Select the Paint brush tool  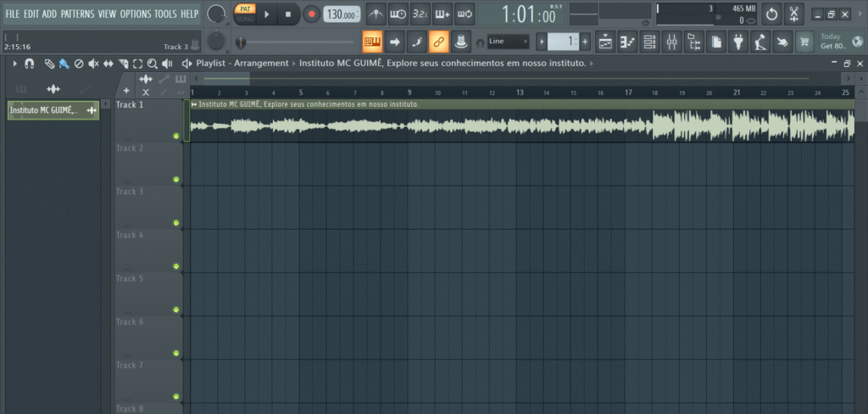(64, 64)
